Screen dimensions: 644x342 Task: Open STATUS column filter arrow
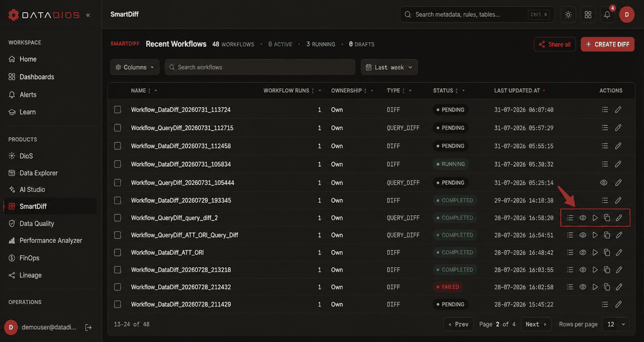[x=463, y=91]
